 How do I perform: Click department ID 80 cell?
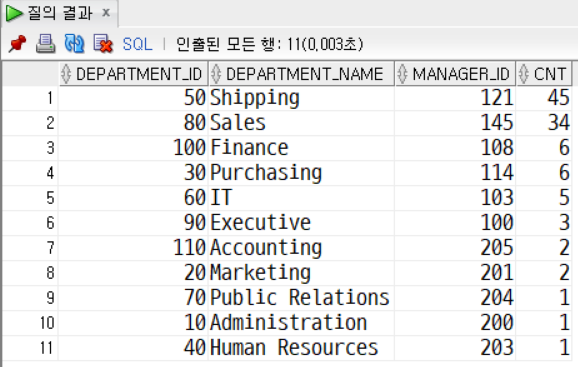point(133,123)
